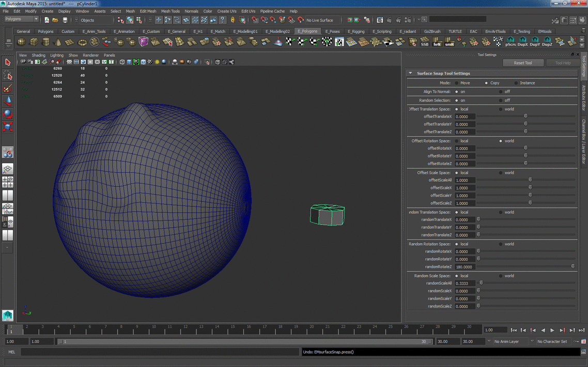Click the DupX shelf button
The height and width of the screenshot is (367, 588).
[x=523, y=42]
